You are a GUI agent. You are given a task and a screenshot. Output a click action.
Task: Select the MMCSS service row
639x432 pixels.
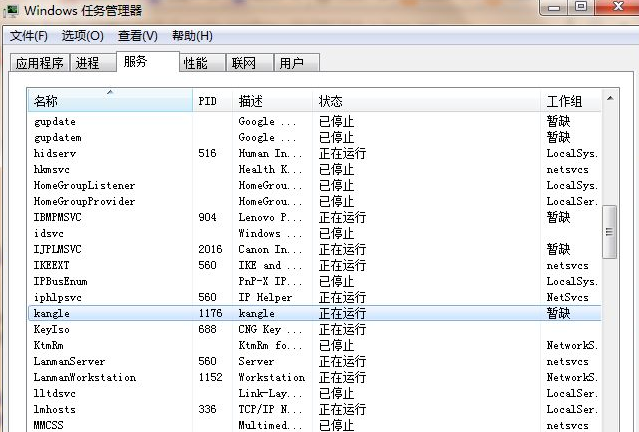315,425
